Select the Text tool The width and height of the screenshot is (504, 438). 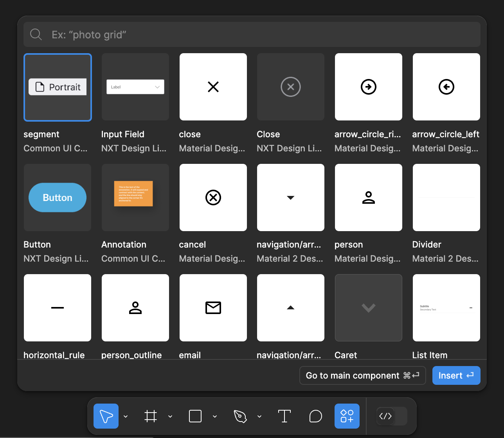pos(284,416)
